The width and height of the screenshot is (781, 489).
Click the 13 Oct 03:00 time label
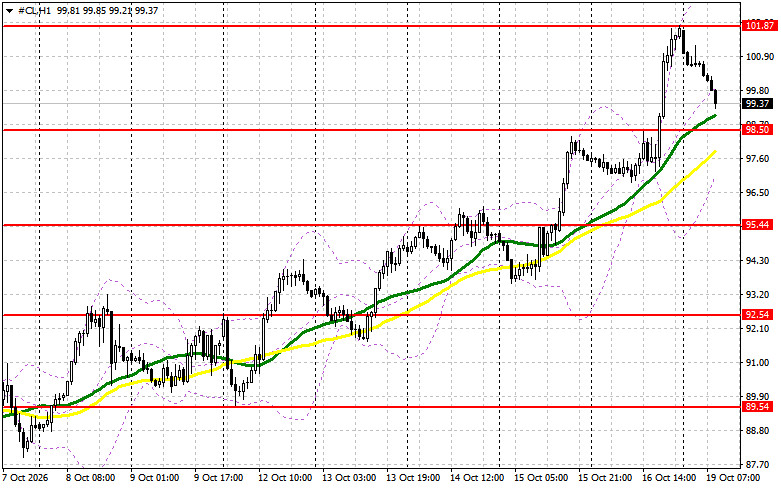pos(349,478)
